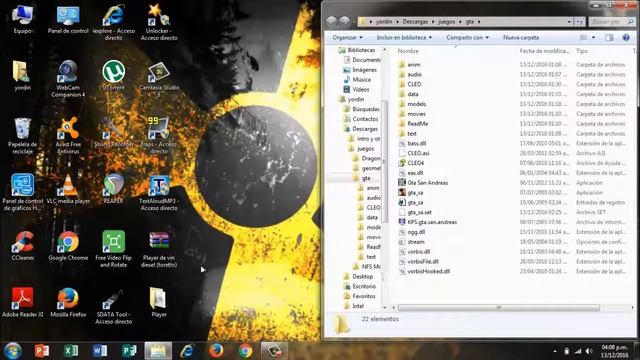Click the Explorer back navigation button
This screenshot has height=360, width=640.
(331, 21)
